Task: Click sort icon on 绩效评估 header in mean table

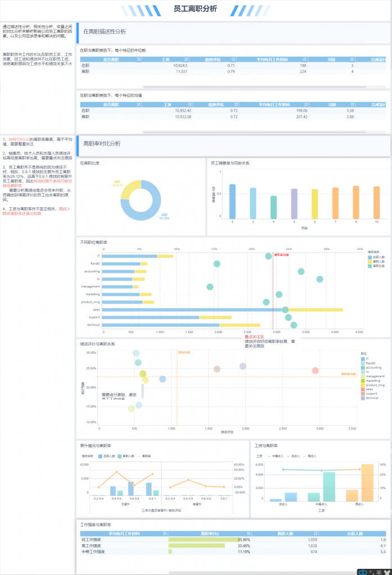Action: coord(236,104)
